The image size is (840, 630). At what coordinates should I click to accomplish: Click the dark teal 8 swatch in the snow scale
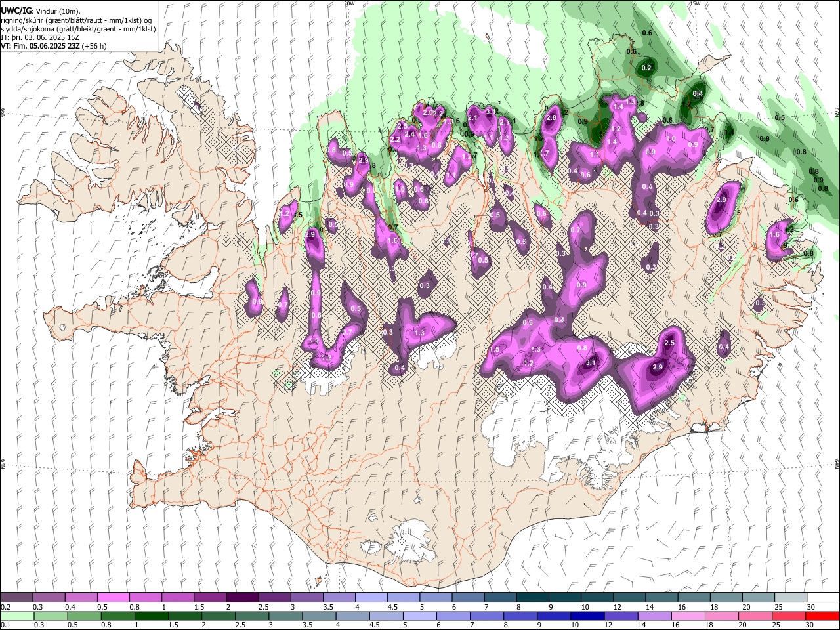[x=532, y=598]
